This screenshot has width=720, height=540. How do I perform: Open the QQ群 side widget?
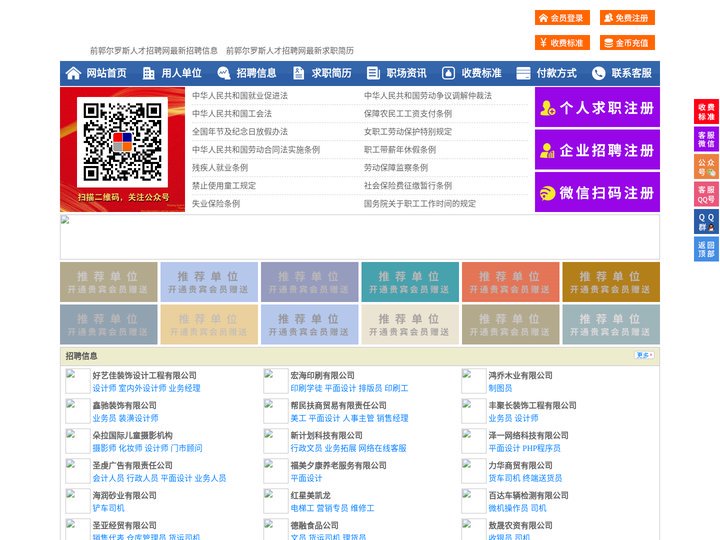pos(706,222)
